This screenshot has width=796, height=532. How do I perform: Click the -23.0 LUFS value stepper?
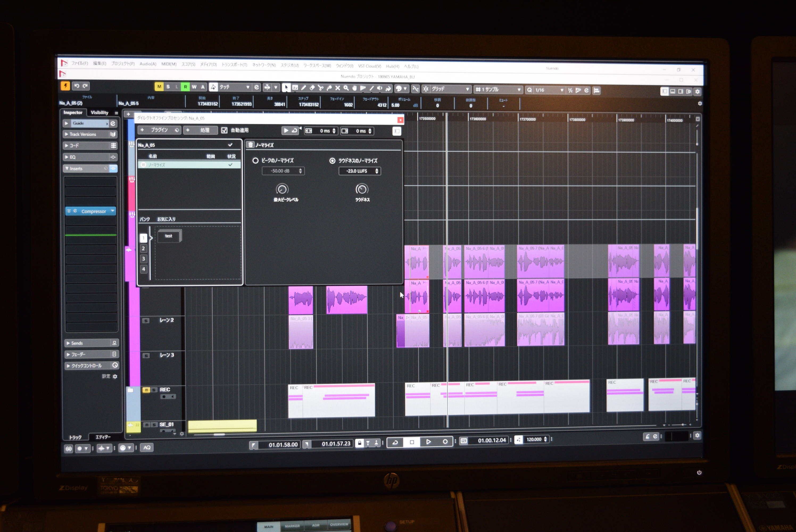pos(376,171)
